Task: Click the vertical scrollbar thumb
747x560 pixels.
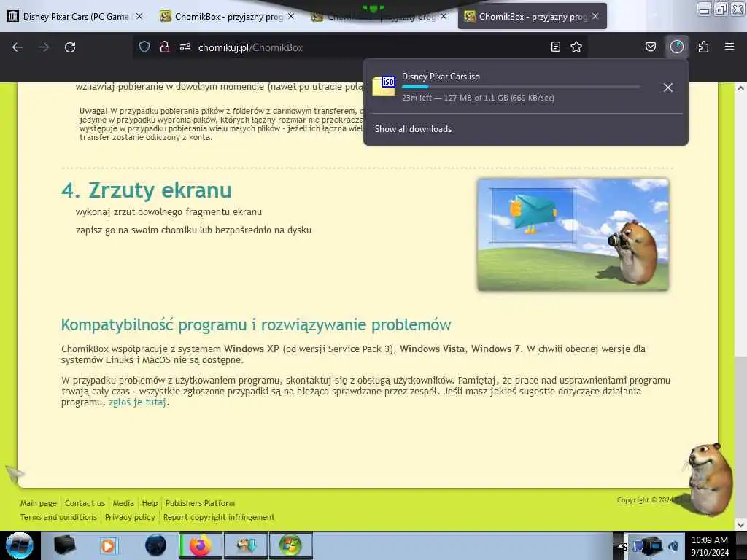Action: click(x=740, y=437)
